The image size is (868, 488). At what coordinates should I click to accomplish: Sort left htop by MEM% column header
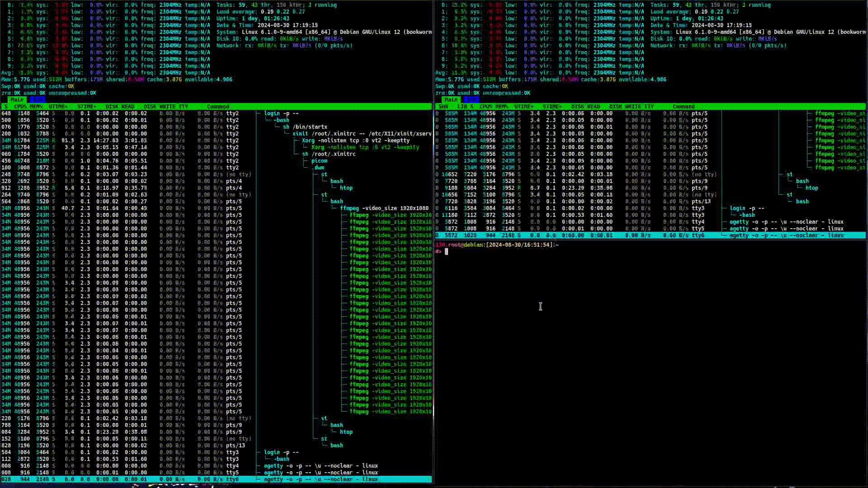click(x=36, y=107)
